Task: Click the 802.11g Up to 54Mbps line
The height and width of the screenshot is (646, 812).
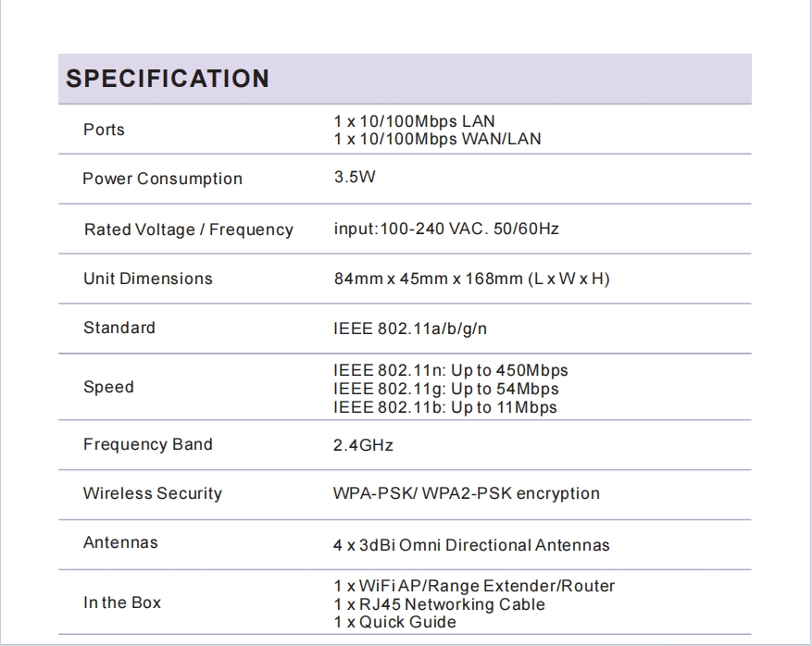Action: click(x=446, y=389)
